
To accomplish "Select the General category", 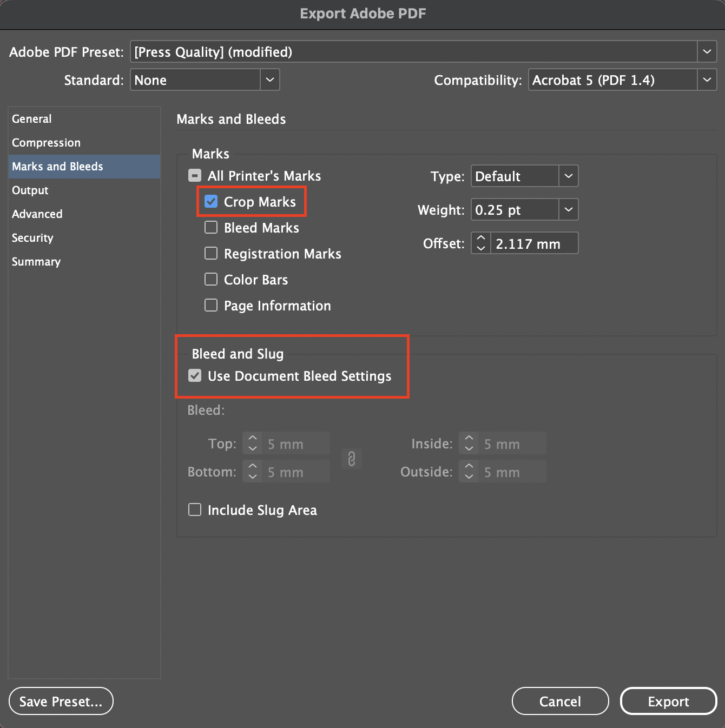I will pos(84,119).
